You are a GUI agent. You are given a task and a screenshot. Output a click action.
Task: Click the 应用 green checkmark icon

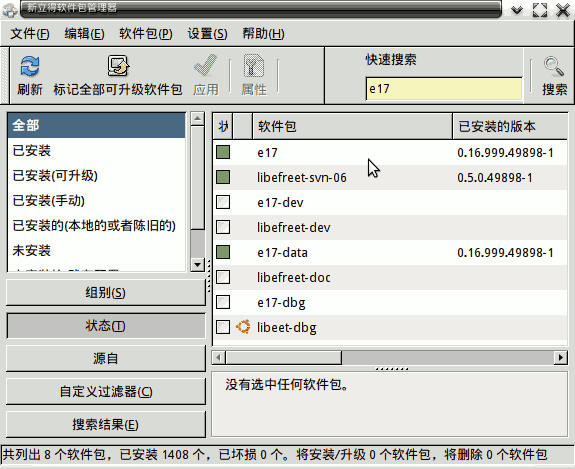point(205,66)
